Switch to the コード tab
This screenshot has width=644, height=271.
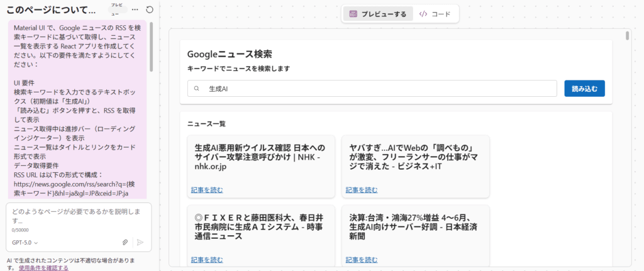pos(435,14)
